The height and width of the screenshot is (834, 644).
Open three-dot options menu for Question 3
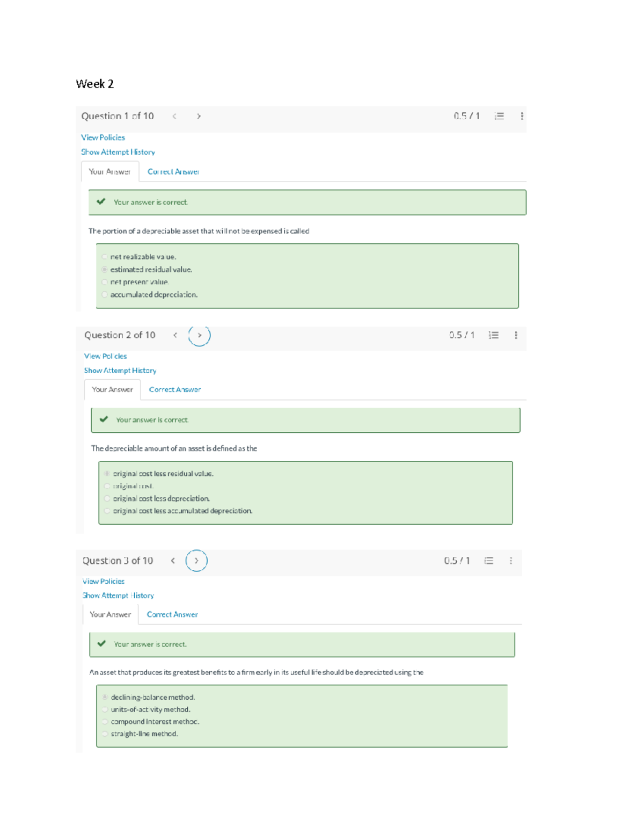(x=511, y=561)
